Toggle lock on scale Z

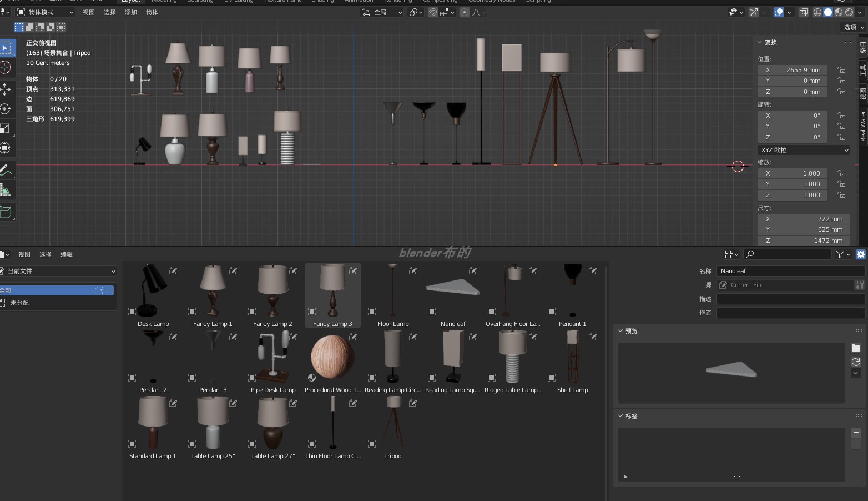(841, 195)
